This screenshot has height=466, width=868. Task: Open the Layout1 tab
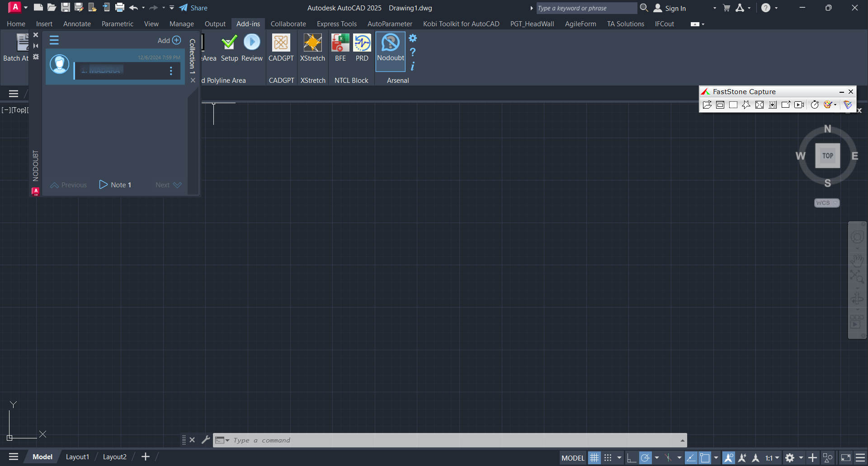[x=77, y=457]
